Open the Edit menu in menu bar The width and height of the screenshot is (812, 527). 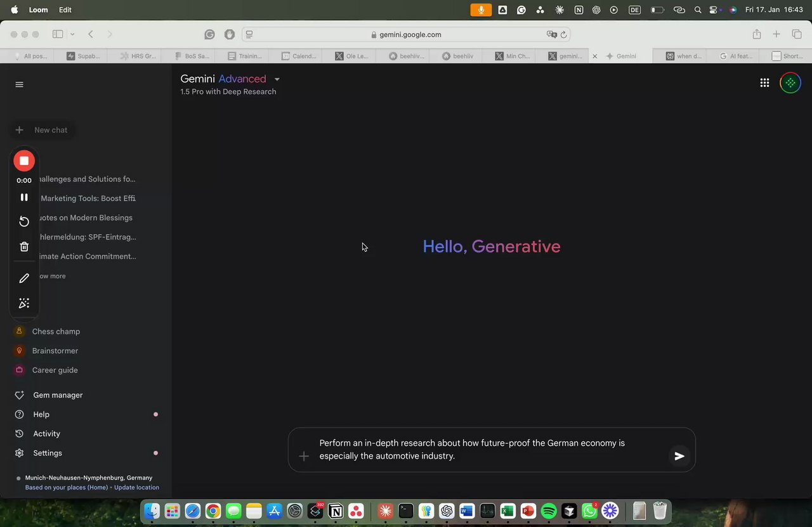click(65, 10)
